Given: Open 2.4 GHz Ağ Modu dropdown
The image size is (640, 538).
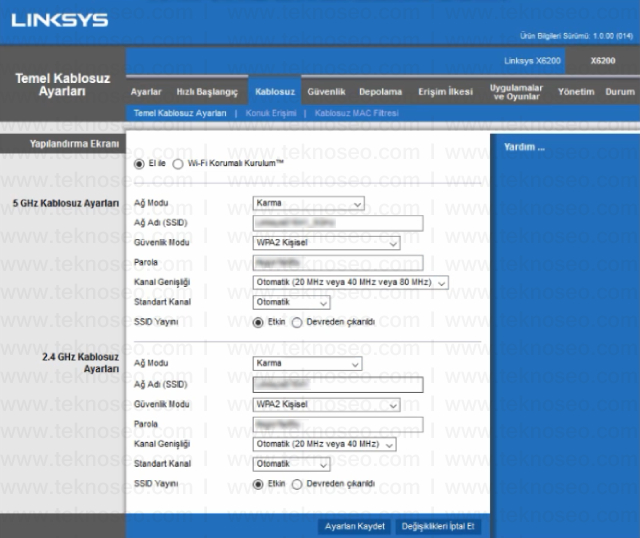Looking at the screenshot, I should tap(307, 363).
